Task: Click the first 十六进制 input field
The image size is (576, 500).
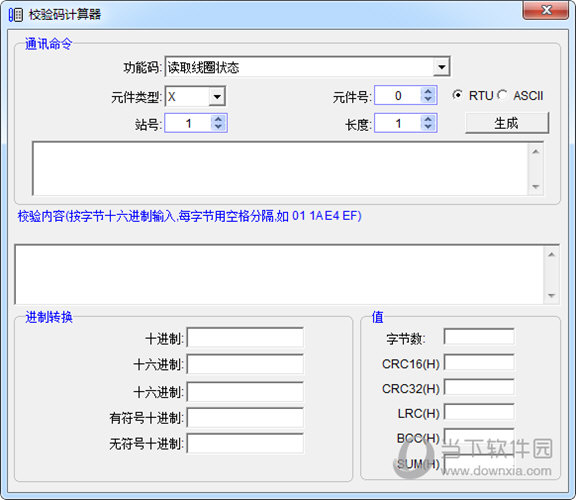Action: pyautogui.click(x=245, y=364)
